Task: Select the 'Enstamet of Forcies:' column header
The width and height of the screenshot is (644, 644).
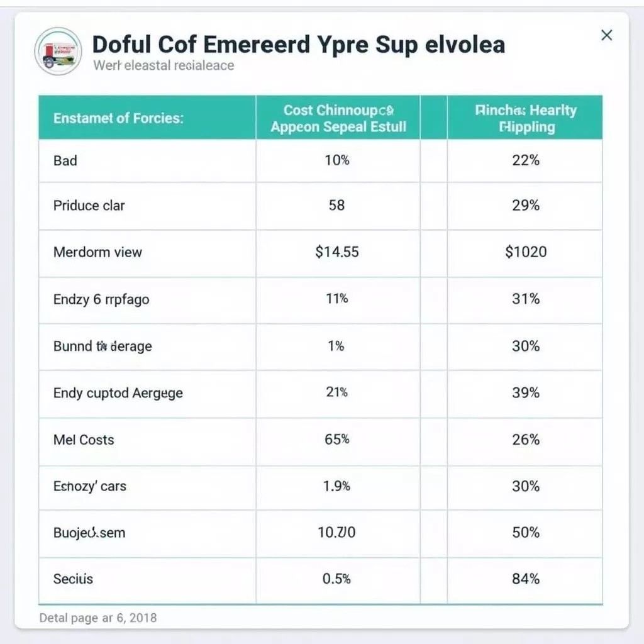Action: [x=118, y=118]
